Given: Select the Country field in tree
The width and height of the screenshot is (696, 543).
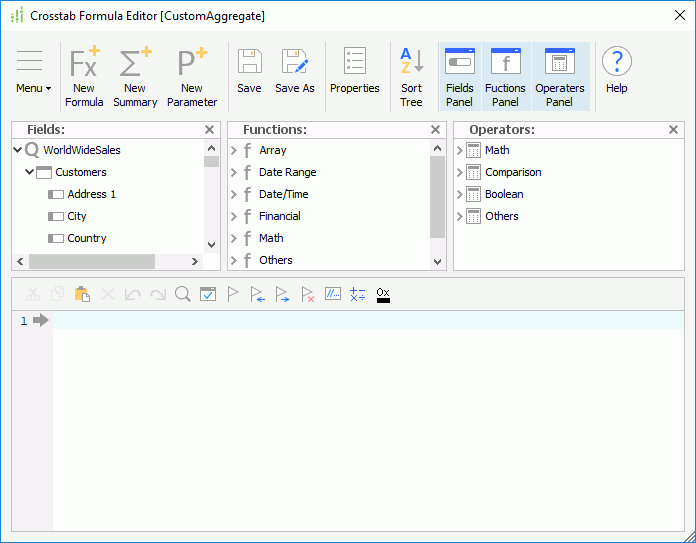Looking at the screenshot, I should (86, 238).
